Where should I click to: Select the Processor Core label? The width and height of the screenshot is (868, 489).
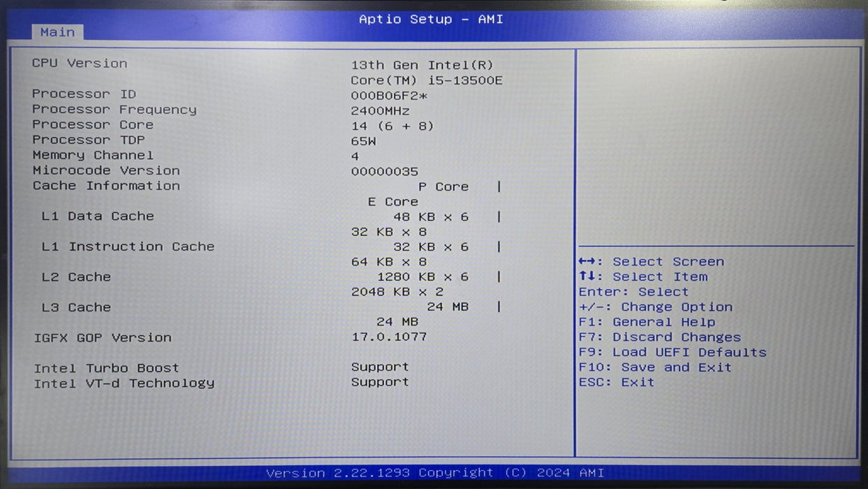(92, 125)
